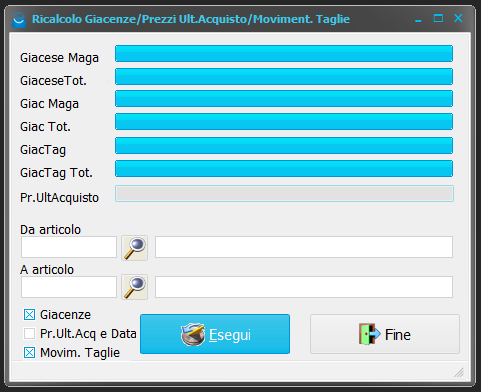Uncheck the Giacenze checkbox

pyautogui.click(x=29, y=314)
